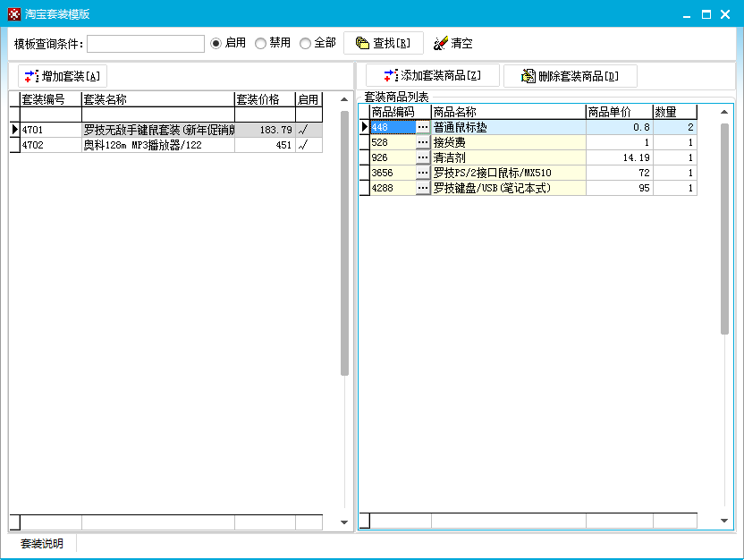Click quantity cell 2 for 普通鼠标垫
This screenshot has width=744, height=560.
coord(675,127)
